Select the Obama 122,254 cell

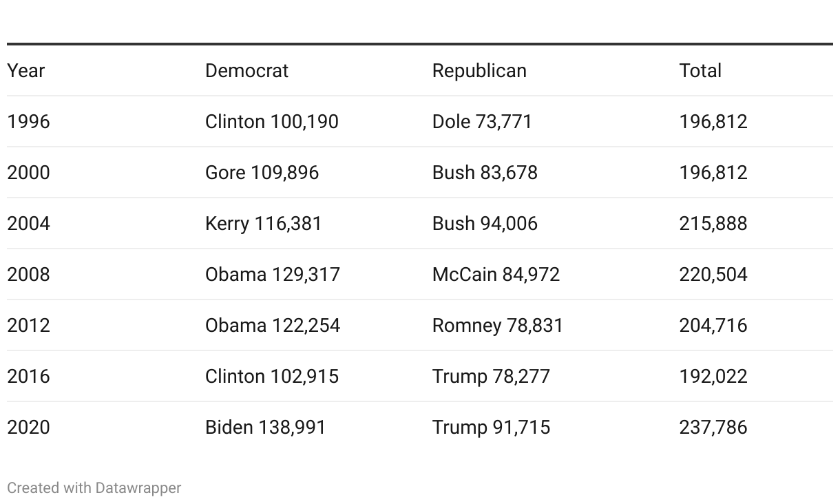click(x=273, y=326)
